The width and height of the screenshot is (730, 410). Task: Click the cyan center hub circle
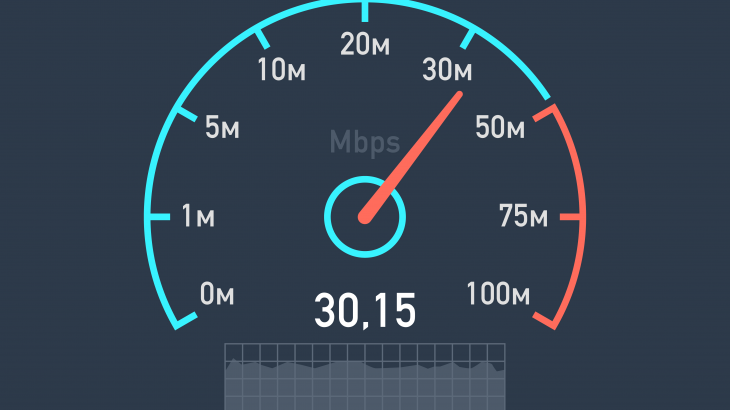(x=365, y=216)
